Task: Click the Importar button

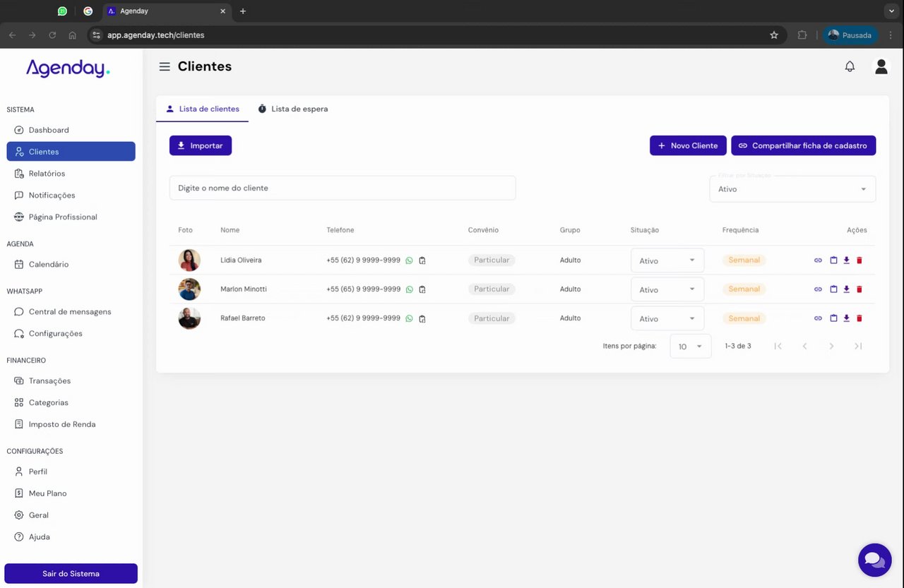Action: point(201,145)
